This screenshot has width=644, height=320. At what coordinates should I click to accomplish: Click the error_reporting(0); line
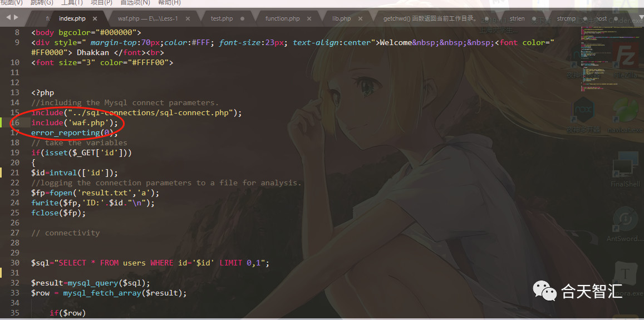[x=75, y=132]
